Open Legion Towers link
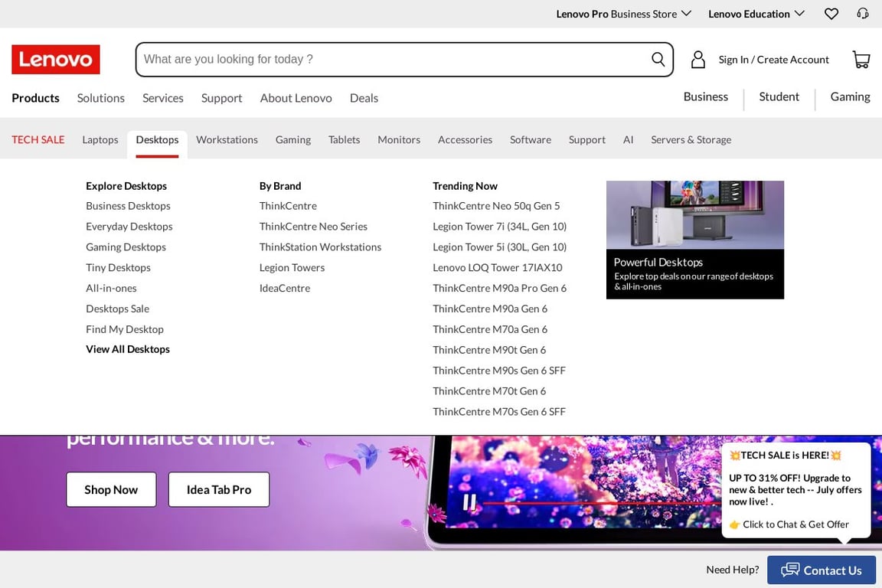This screenshot has height=588, width=882. (x=292, y=267)
